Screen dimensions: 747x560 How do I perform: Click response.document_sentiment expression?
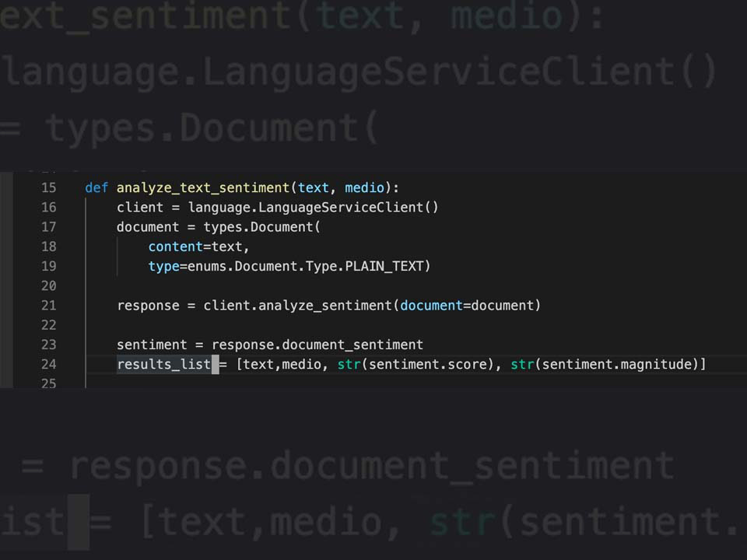317,345
